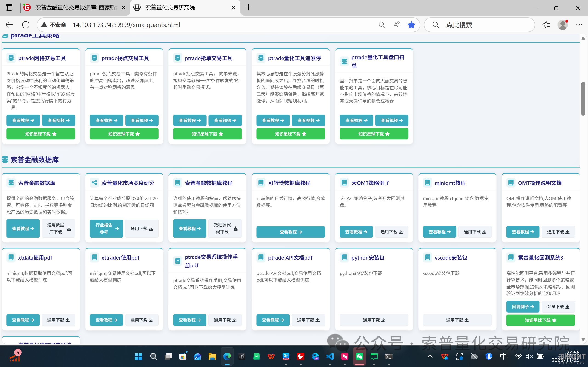The height and width of the screenshot is (367, 588).
Task: Click the browser refresh icon
Action: (x=26, y=25)
